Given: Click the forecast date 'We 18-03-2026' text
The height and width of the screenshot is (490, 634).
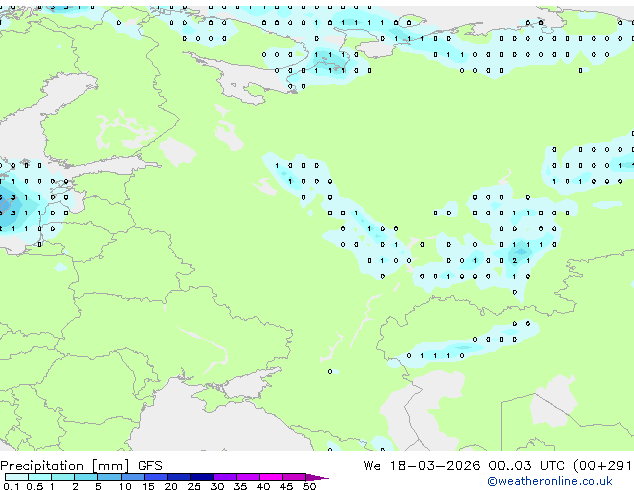Looking at the screenshot, I should [422, 466].
